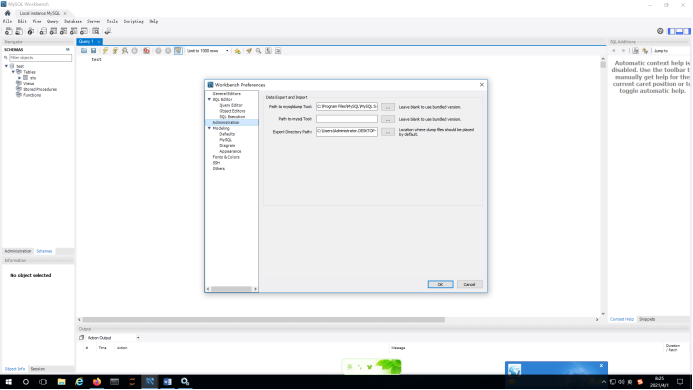Toggle the autocommit mode icon
693x390 pixels.
[178, 51]
